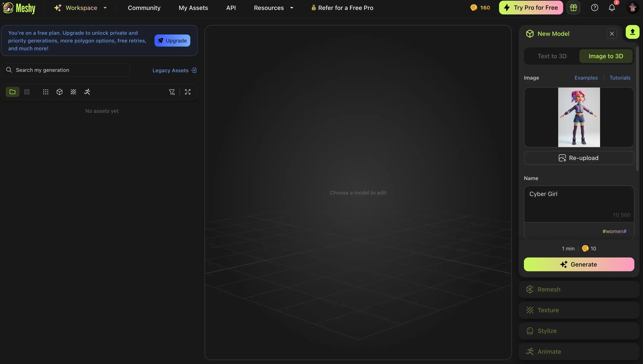This screenshot has width=643, height=364.
Task: Select the Cyber Girl image thumbnail
Action: click(579, 117)
